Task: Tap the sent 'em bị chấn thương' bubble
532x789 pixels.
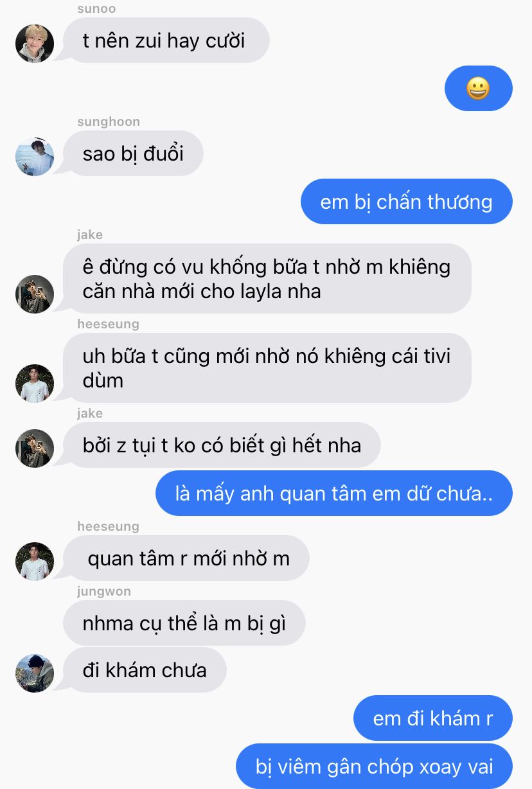Action: click(x=407, y=202)
